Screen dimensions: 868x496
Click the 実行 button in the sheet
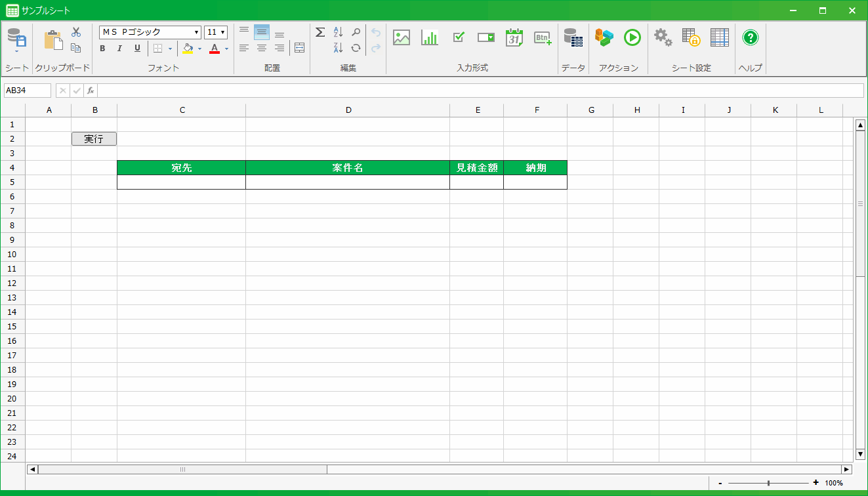pyautogui.click(x=94, y=138)
